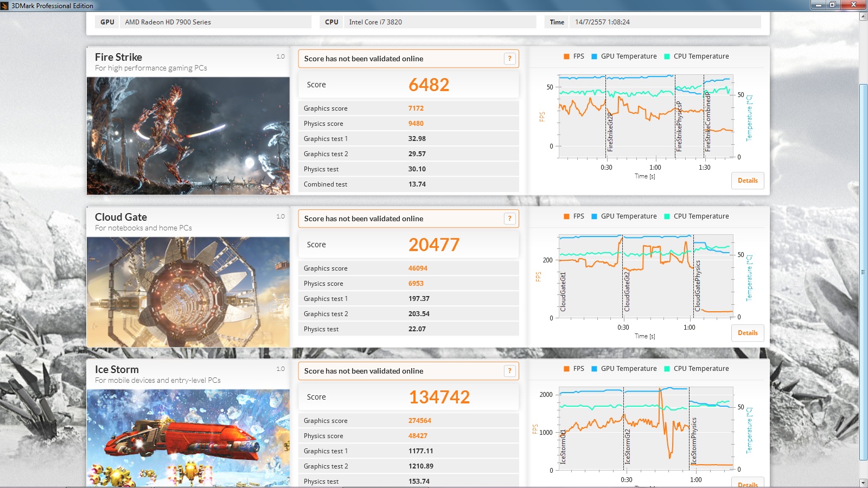Click the Cloud Gate score 20477
The width and height of the screenshot is (868, 488).
coord(434,245)
